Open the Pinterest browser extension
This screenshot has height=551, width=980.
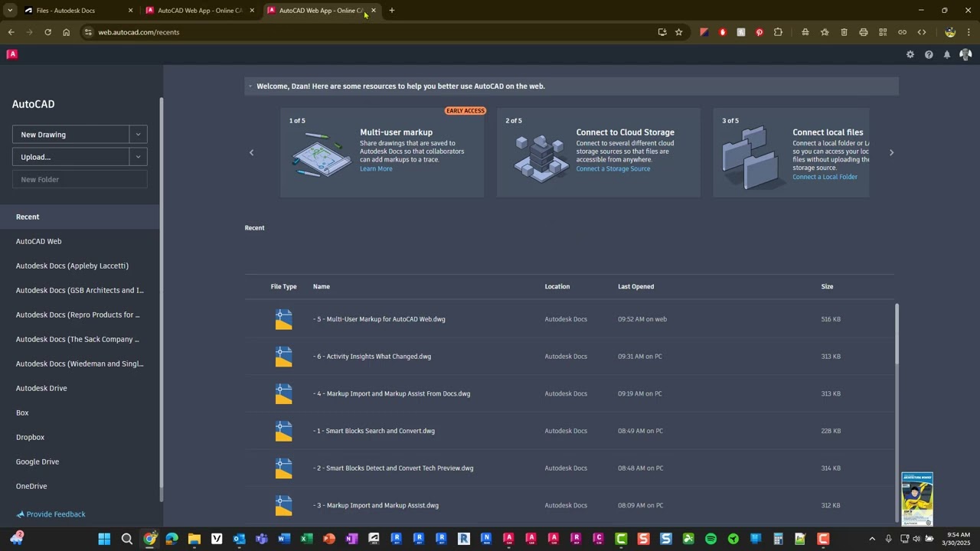tap(759, 32)
